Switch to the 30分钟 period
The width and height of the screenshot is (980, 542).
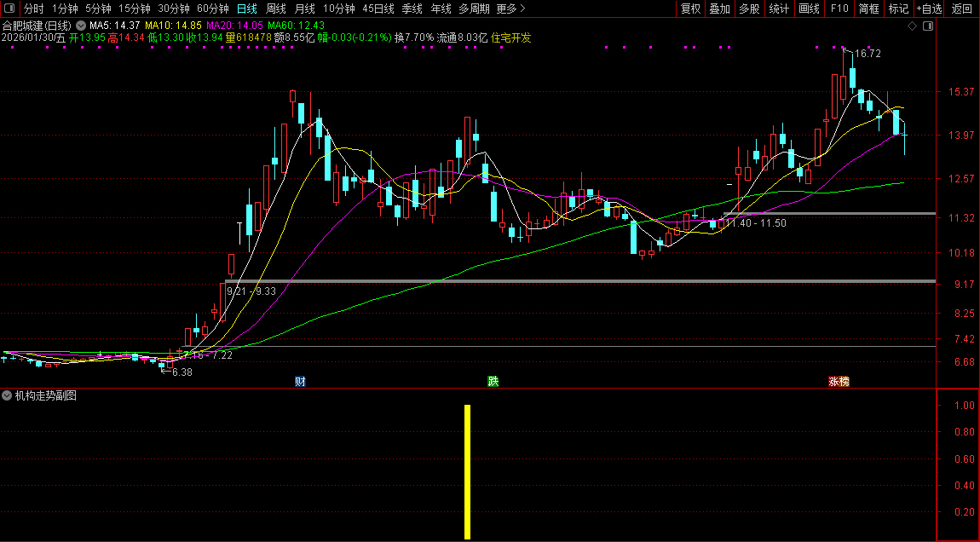[x=174, y=9]
